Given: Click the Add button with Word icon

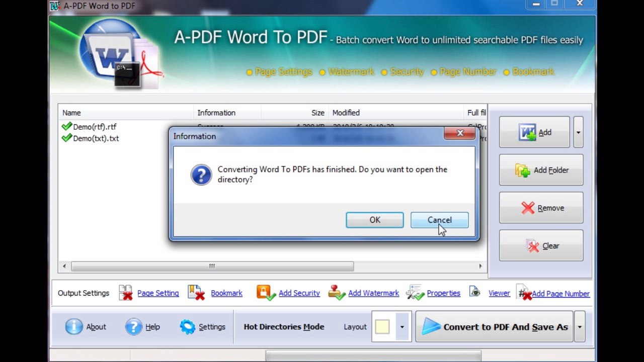Looking at the screenshot, I should click(x=534, y=132).
